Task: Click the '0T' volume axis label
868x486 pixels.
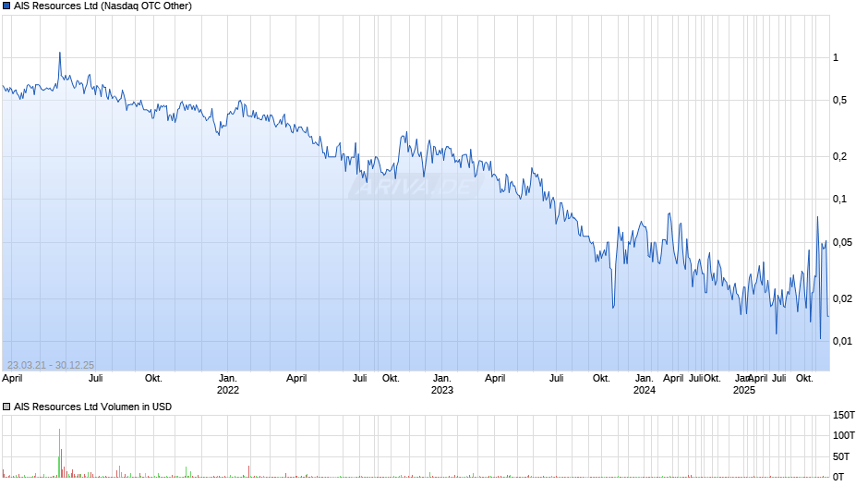Action: [x=838, y=477]
